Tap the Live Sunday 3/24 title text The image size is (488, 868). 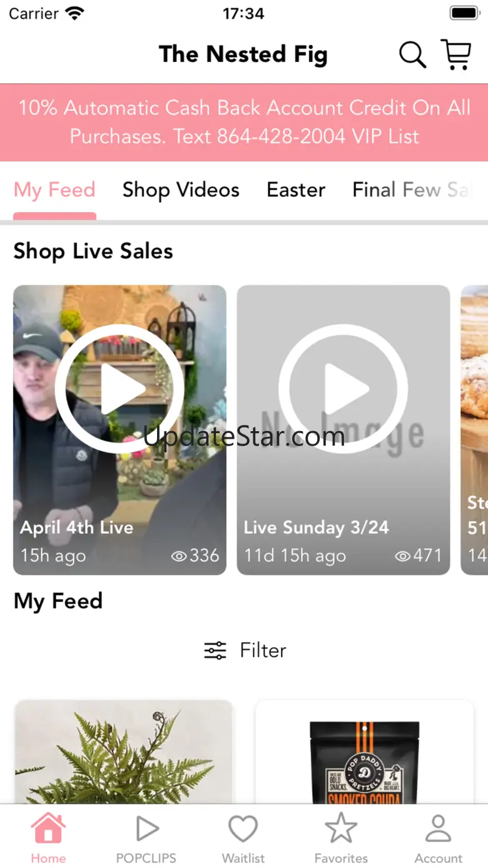[316, 528]
